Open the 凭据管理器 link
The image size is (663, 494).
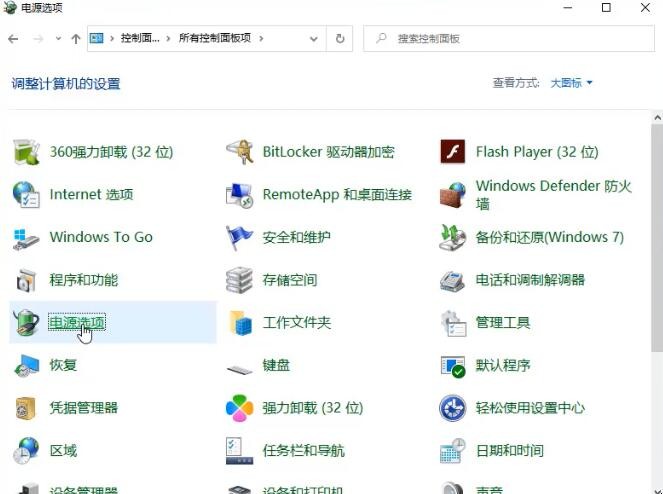84,408
